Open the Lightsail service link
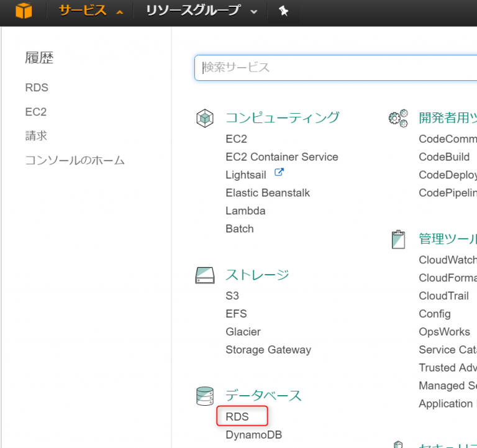The height and width of the screenshot is (448, 477). (246, 175)
